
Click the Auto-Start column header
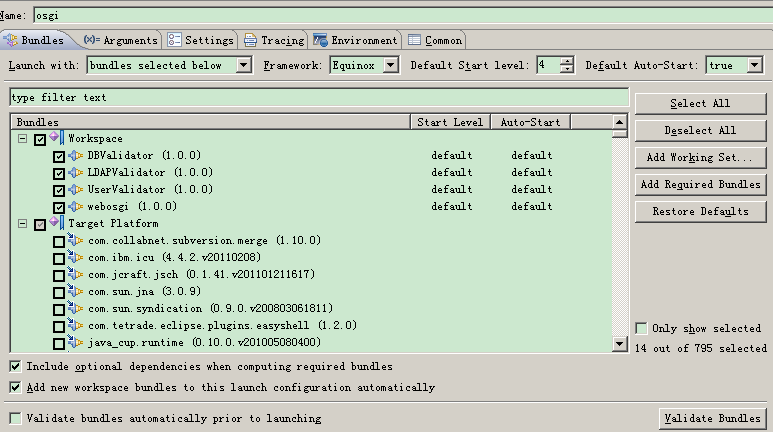(530, 122)
